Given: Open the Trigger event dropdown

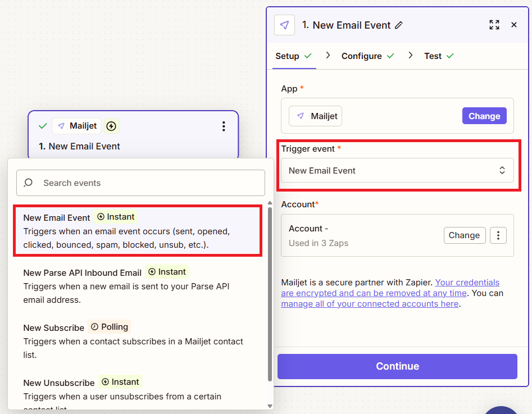Looking at the screenshot, I should (397, 170).
